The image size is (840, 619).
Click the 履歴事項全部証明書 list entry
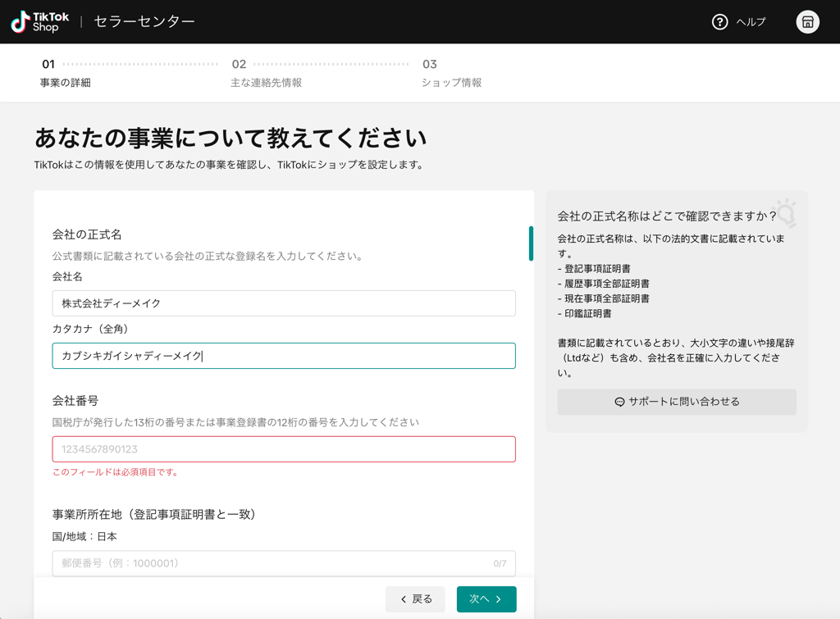(x=606, y=283)
